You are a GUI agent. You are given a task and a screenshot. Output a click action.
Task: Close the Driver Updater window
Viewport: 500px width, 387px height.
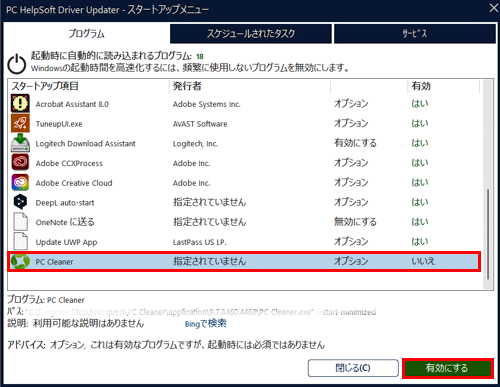click(x=493, y=8)
